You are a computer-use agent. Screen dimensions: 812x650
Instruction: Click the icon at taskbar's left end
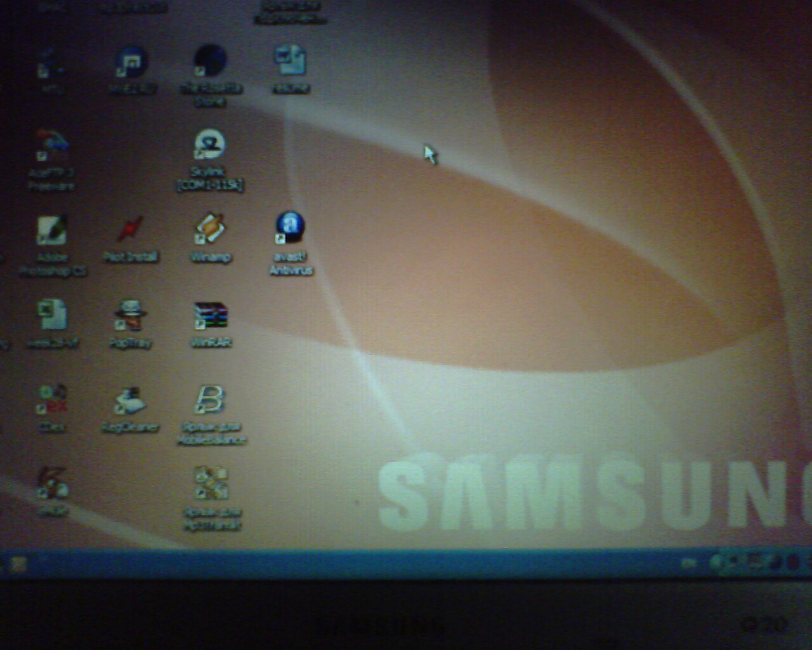click(x=18, y=564)
